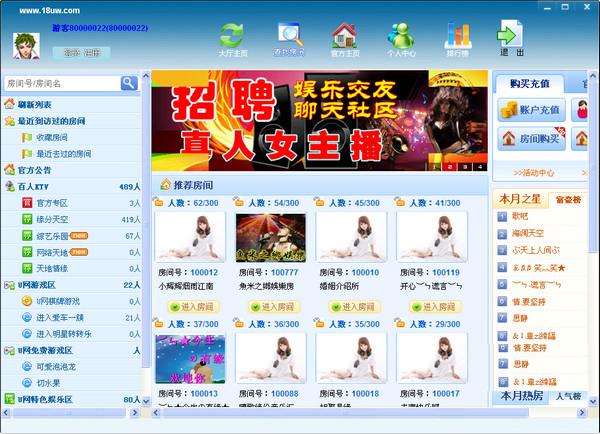The width and height of the screenshot is (600, 434).
Task: Open the magnifier search-room icon in toolbar
Action: coord(290,34)
